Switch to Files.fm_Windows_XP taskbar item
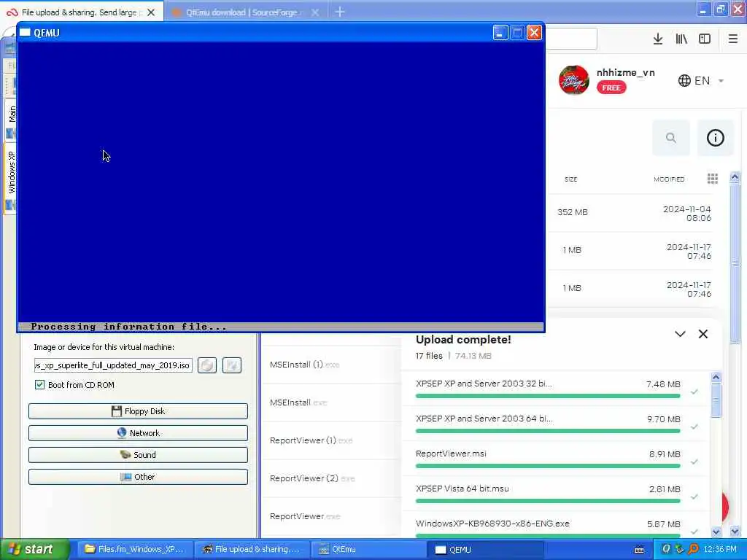Screen dimensions: 747x560 pyautogui.click(x=135, y=550)
